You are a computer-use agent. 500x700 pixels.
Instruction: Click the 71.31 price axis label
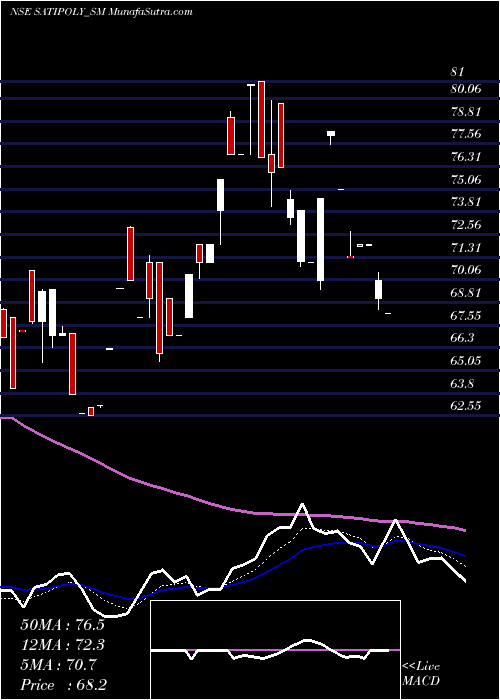(x=466, y=247)
